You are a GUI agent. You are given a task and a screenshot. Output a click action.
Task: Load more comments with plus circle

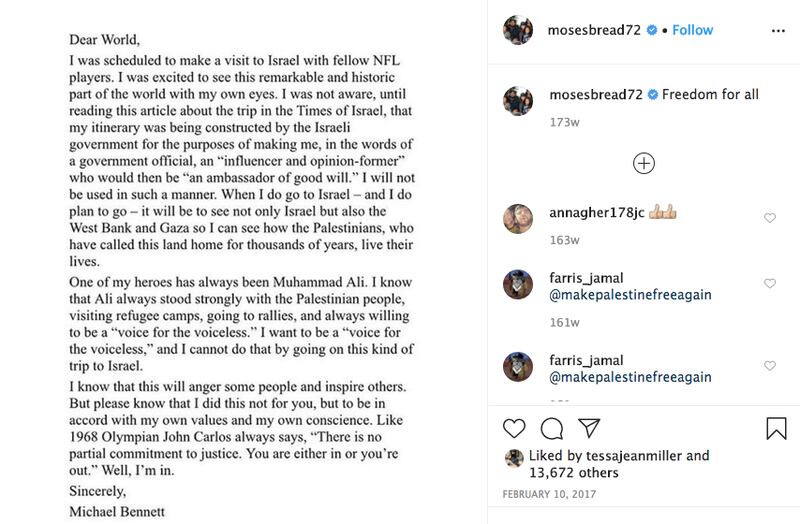[x=644, y=163]
